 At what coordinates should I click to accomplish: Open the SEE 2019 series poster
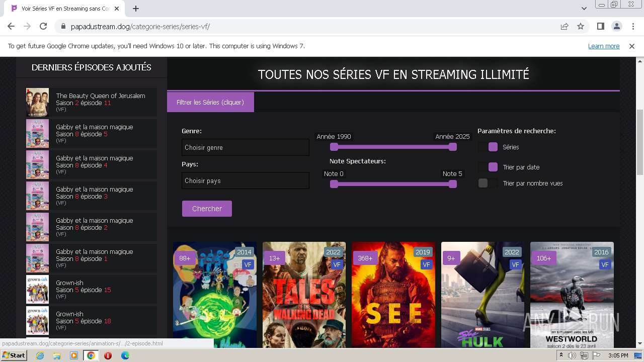click(393, 295)
